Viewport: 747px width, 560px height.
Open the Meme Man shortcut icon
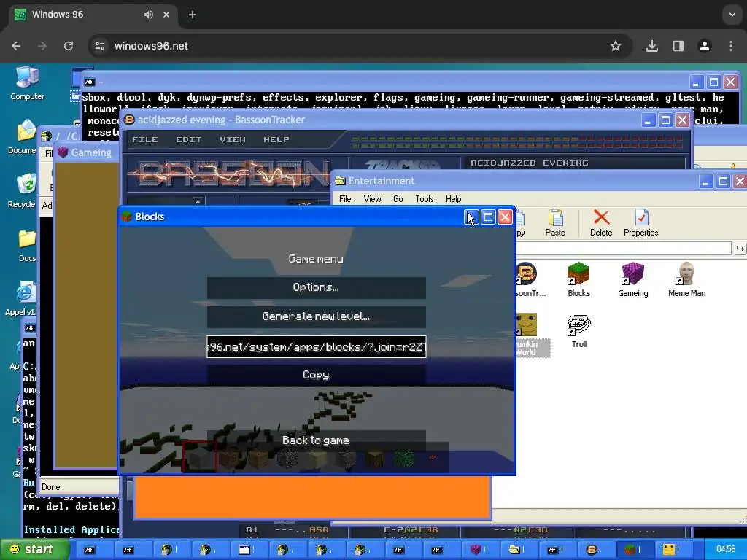click(686, 280)
